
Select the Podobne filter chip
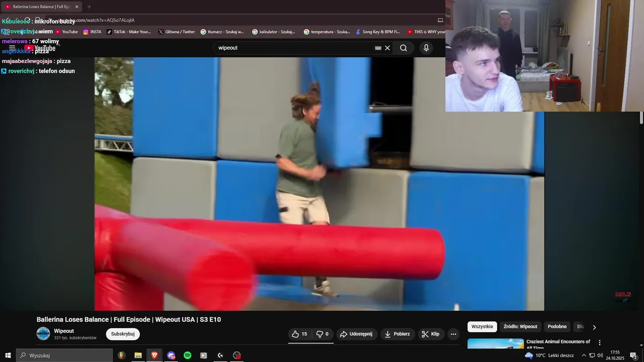tap(557, 327)
